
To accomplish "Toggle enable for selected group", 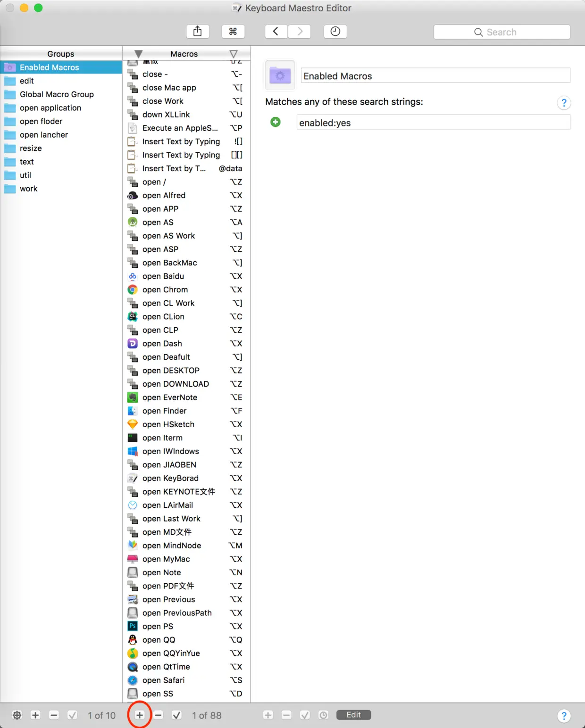I will (x=72, y=715).
